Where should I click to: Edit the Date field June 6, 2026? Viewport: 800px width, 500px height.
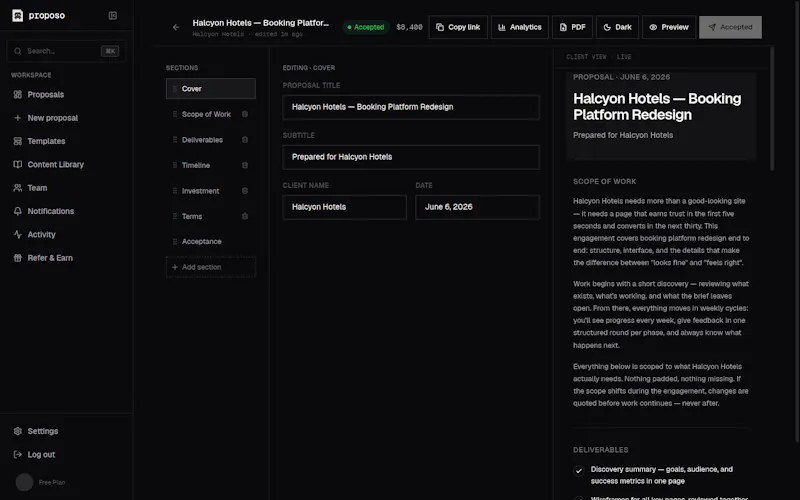pyautogui.click(x=478, y=207)
